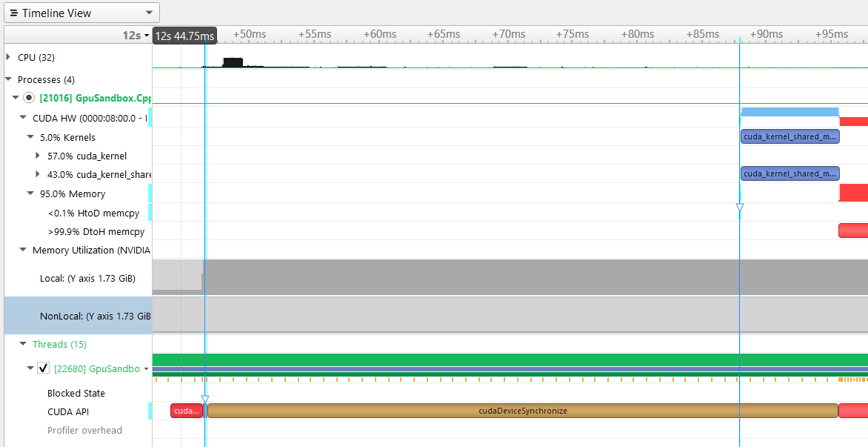Collapse the CUDA HW row
The image size is (868, 447).
[x=23, y=117]
